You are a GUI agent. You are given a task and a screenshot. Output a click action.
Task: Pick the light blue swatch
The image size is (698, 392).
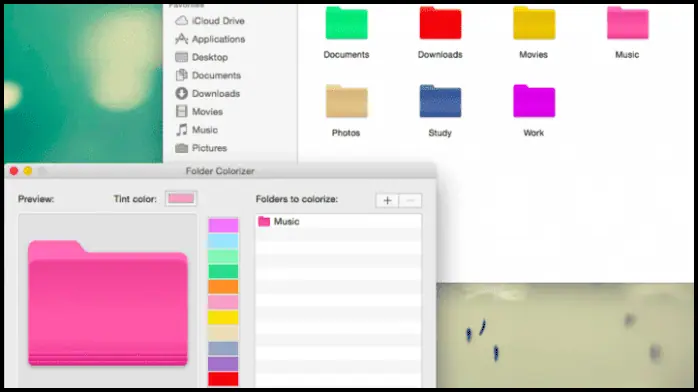click(x=223, y=241)
